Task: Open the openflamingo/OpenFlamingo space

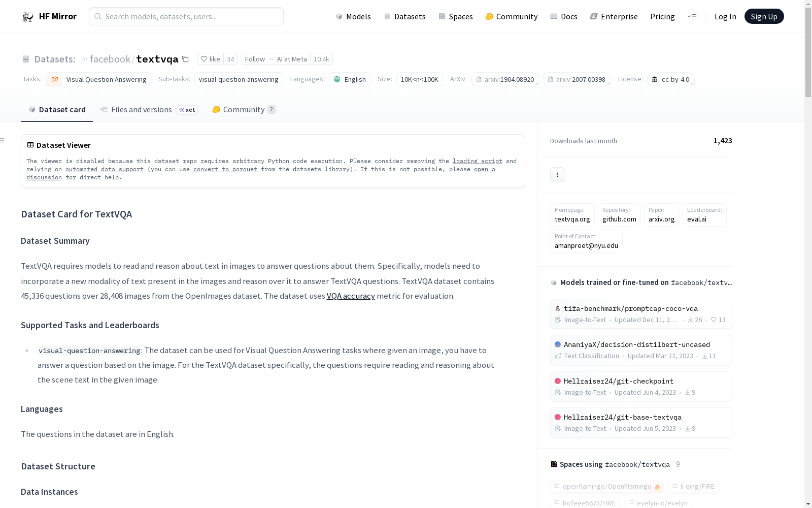Action: click(x=607, y=487)
